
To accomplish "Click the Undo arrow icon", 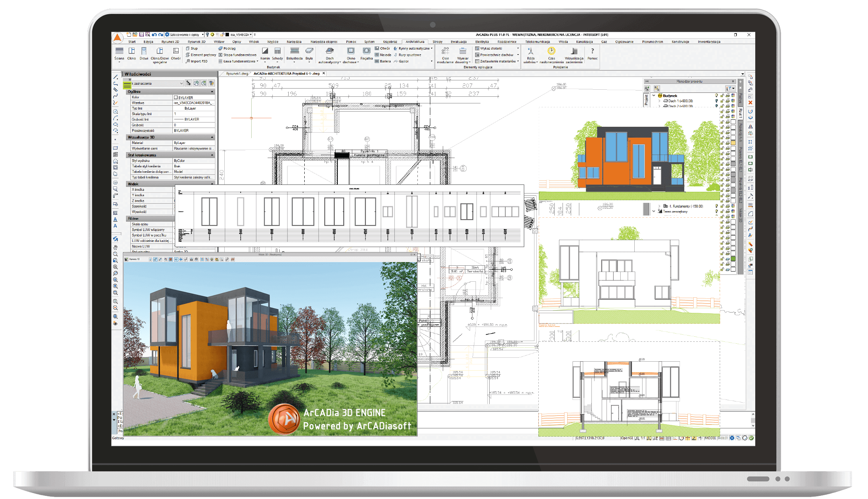I will click(154, 35).
